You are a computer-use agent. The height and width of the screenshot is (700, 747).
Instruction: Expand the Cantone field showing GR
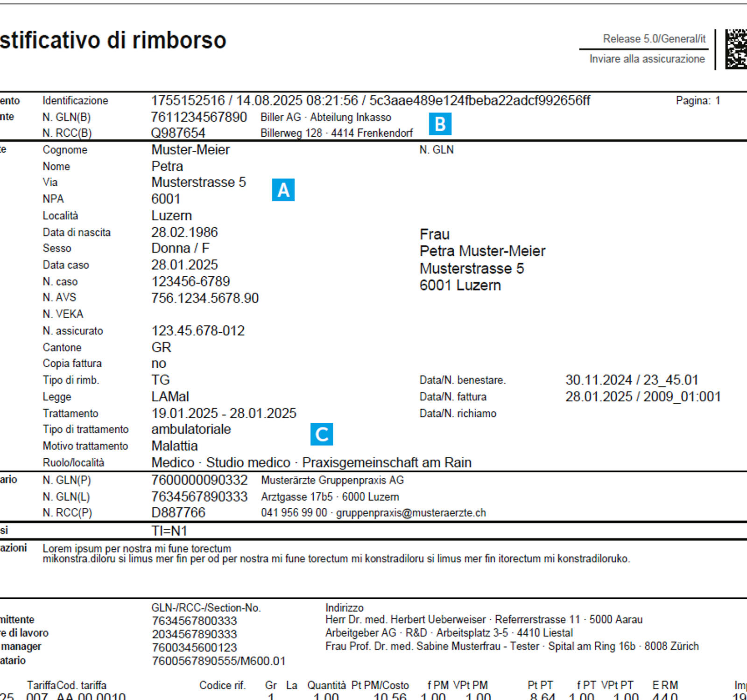tap(161, 347)
